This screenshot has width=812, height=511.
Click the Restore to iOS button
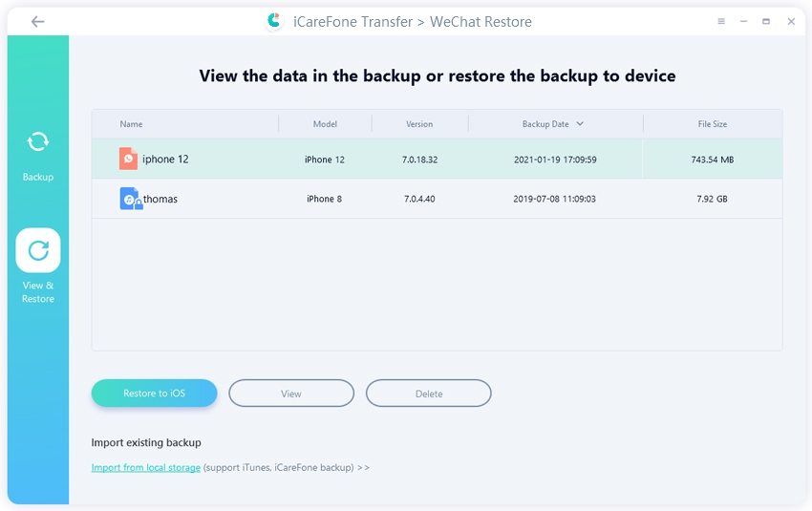tap(154, 394)
